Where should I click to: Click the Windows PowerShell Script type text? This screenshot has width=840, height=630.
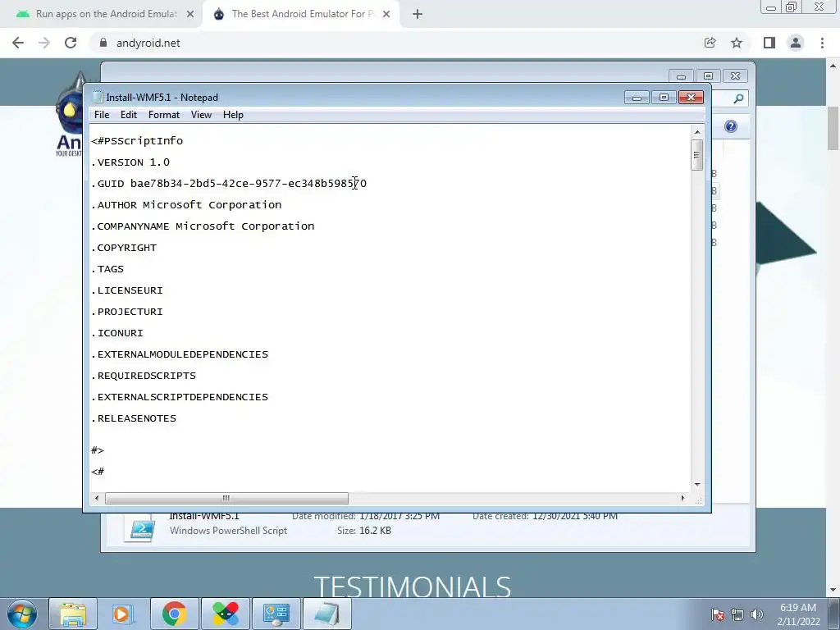(x=228, y=531)
